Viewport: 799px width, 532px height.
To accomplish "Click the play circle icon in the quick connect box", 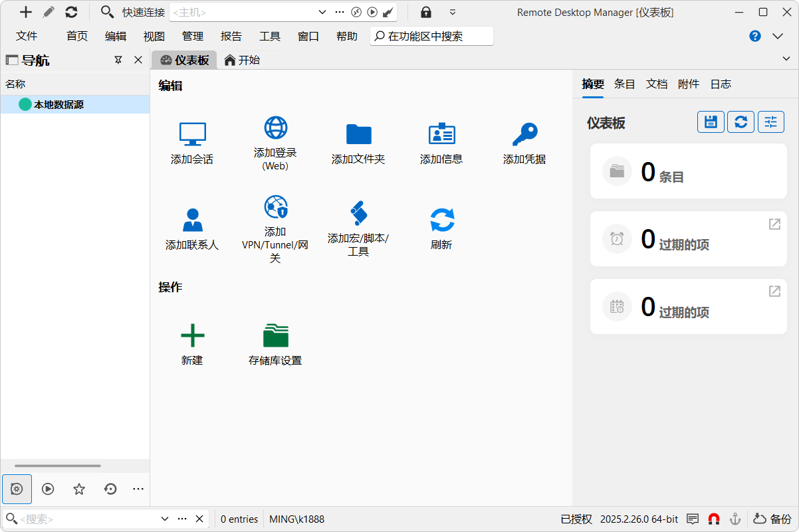I will tap(372, 12).
